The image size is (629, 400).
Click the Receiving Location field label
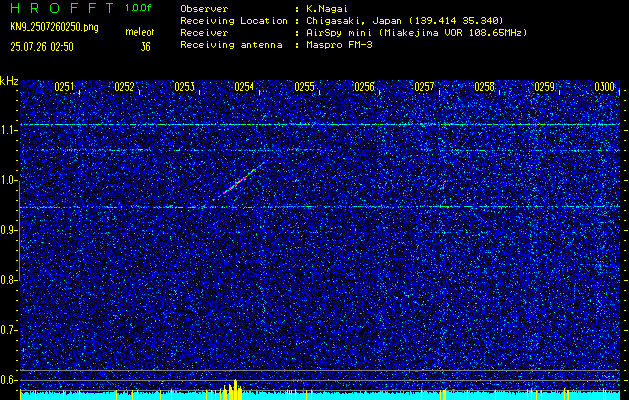234,21
